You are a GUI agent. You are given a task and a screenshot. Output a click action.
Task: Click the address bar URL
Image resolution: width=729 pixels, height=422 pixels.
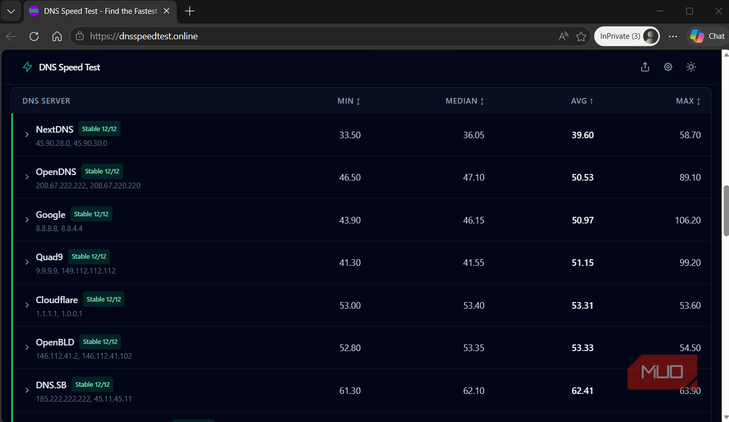pyautogui.click(x=144, y=36)
